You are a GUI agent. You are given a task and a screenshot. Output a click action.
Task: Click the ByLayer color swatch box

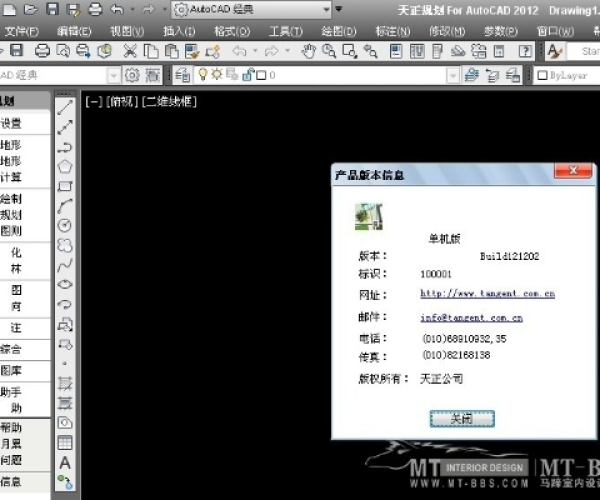coord(542,75)
